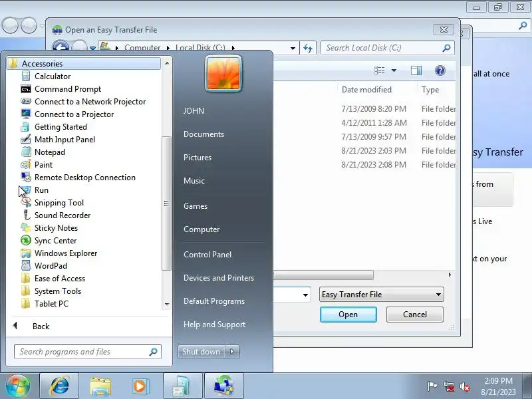The height and width of the screenshot is (399, 532).
Task: Open Devices and Printers
Action: (x=219, y=278)
